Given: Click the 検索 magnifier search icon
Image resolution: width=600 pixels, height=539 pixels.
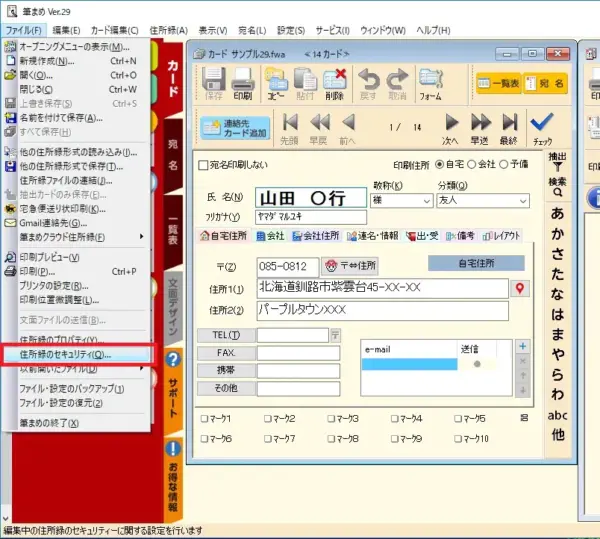Looking at the screenshot, I should click(x=558, y=186).
